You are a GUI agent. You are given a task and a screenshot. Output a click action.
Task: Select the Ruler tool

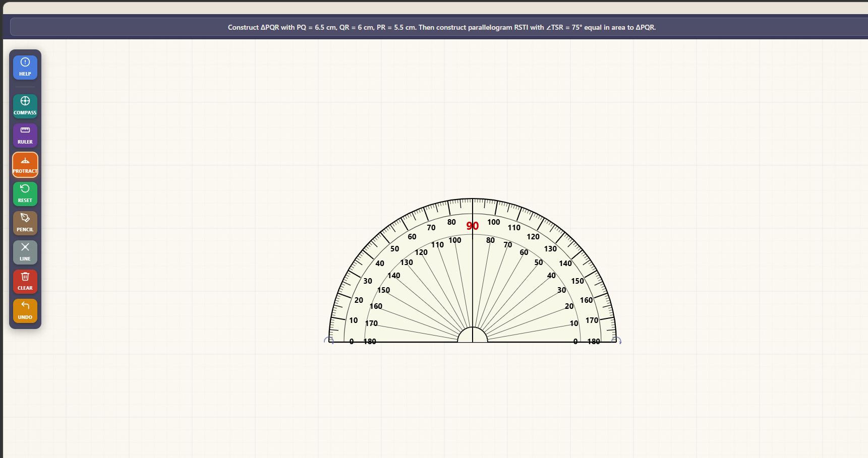pyautogui.click(x=25, y=135)
